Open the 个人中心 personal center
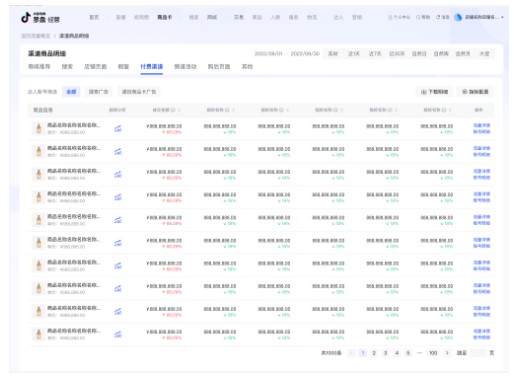 399,17
